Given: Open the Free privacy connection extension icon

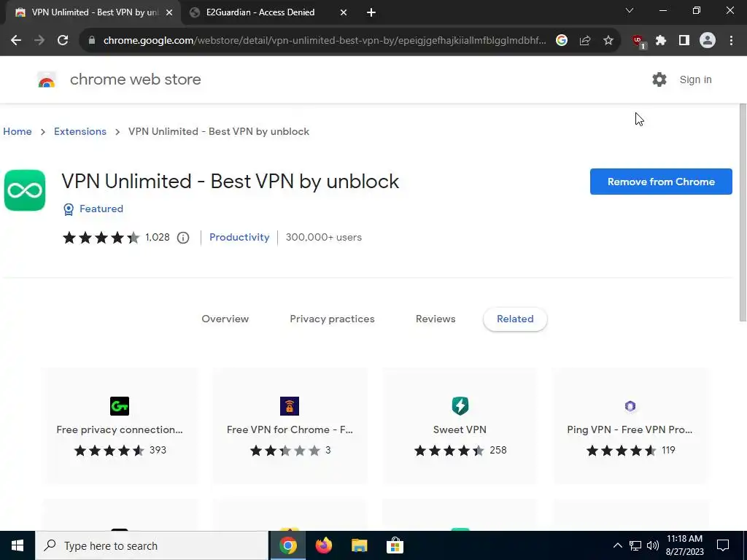Looking at the screenshot, I should click(x=120, y=406).
